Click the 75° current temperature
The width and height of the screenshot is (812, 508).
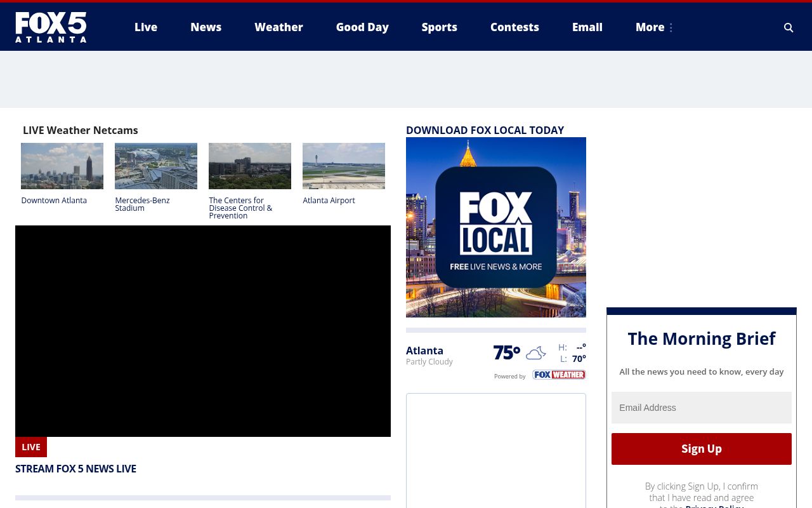coord(507,352)
